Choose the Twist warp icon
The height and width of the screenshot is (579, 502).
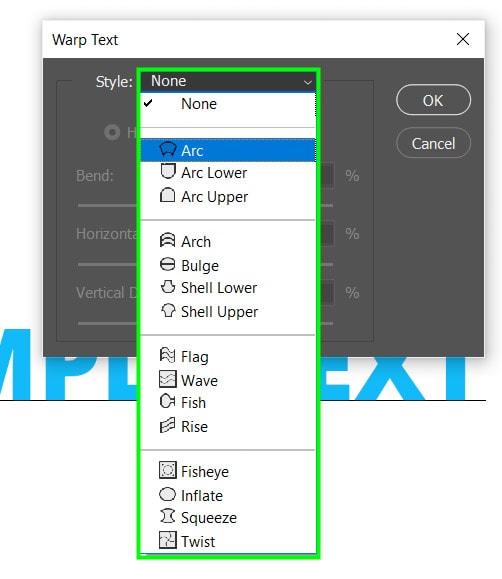coord(168,540)
